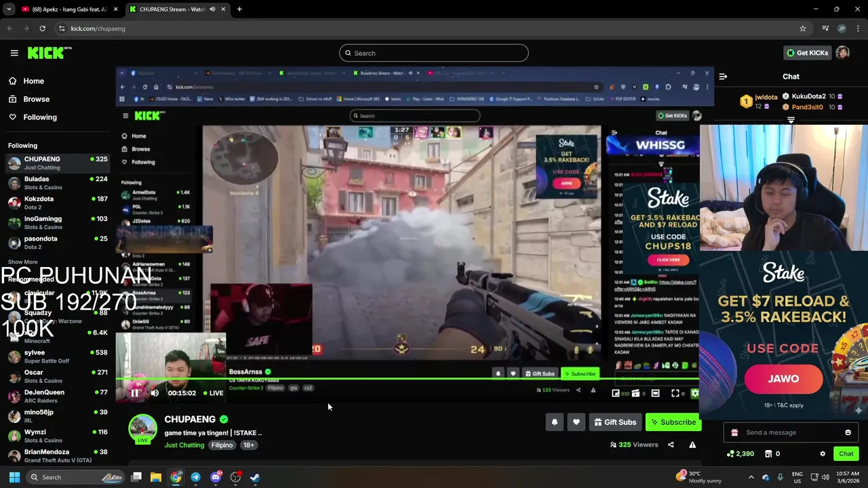868x488 pixels.
Task: Open mino56jp recommended channel
Action: pos(58,416)
